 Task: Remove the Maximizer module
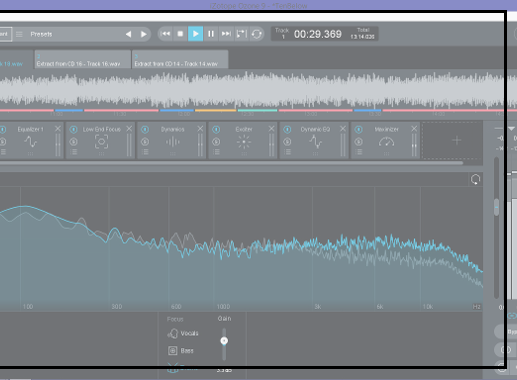pos(414,129)
